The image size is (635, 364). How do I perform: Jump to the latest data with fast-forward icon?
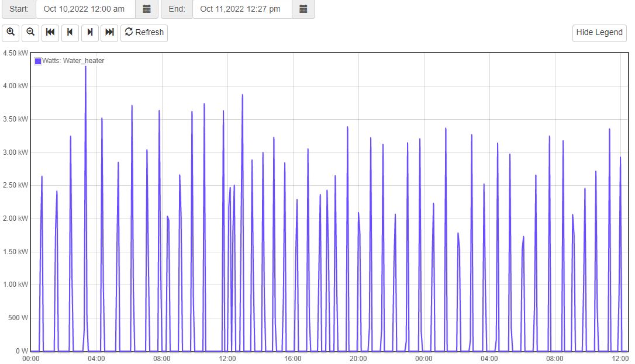coord(109,33)
